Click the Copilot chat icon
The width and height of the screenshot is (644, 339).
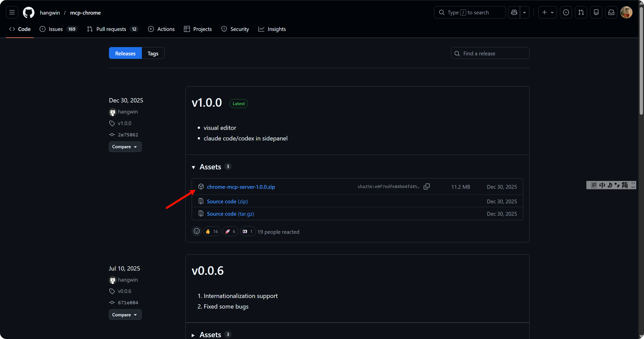(514, 12)
